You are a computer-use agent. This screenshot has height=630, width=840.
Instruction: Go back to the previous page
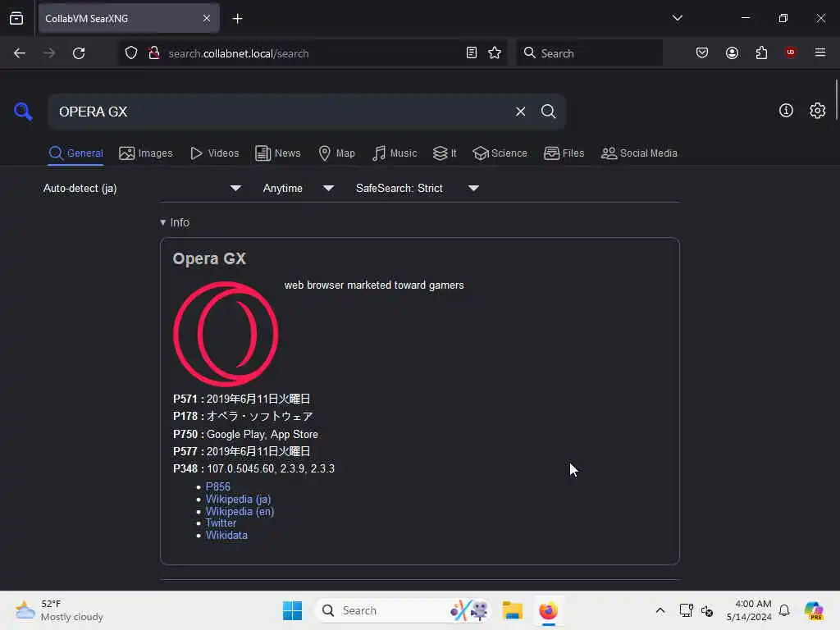20,53
